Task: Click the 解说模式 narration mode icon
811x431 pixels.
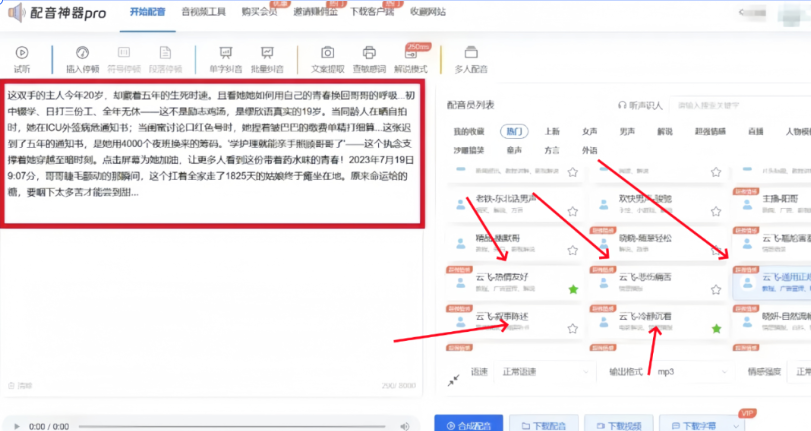Action: pos(411,54)
